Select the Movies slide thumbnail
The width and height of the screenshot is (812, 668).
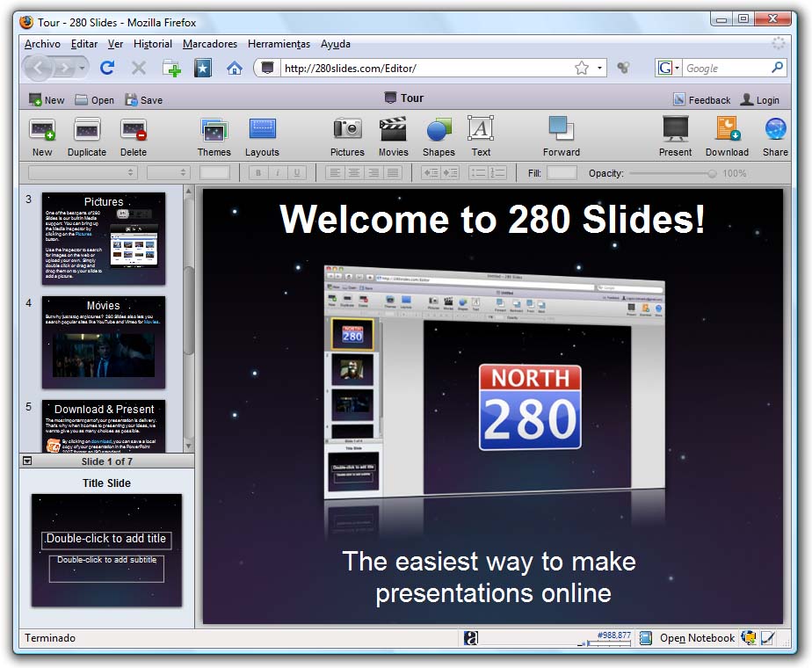pos(104,342)
